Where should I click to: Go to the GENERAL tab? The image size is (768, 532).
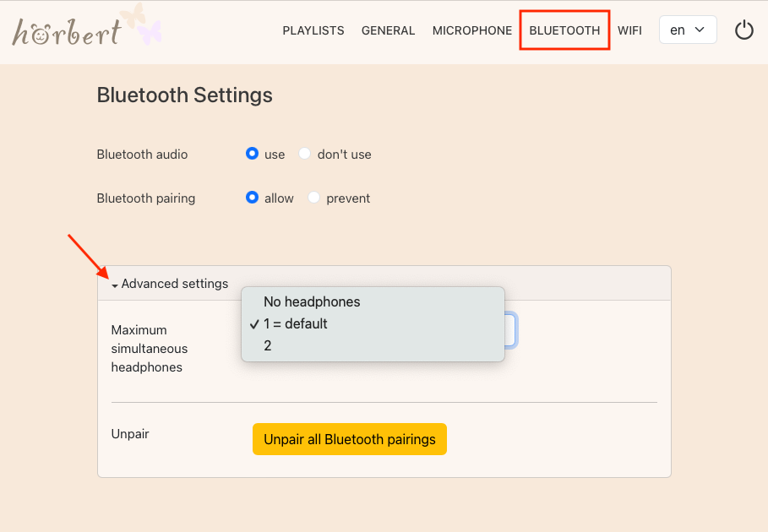[388, 30]
